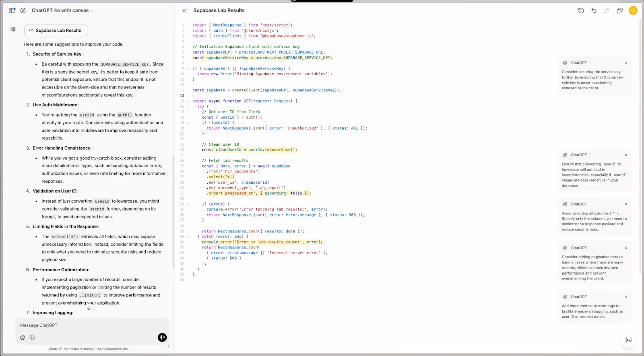This screenshot has height=356, width=644.
Task: Attach a file with the paperclip icon
Action: 23,337
